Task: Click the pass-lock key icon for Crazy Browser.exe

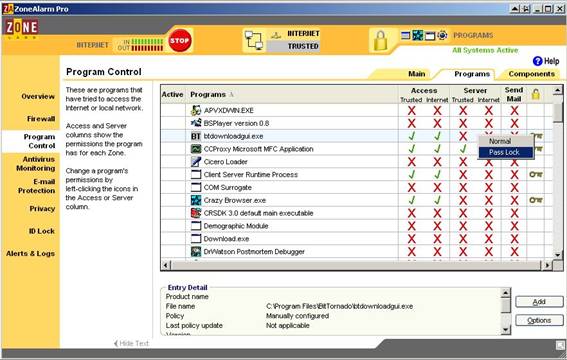Action: 536,200
